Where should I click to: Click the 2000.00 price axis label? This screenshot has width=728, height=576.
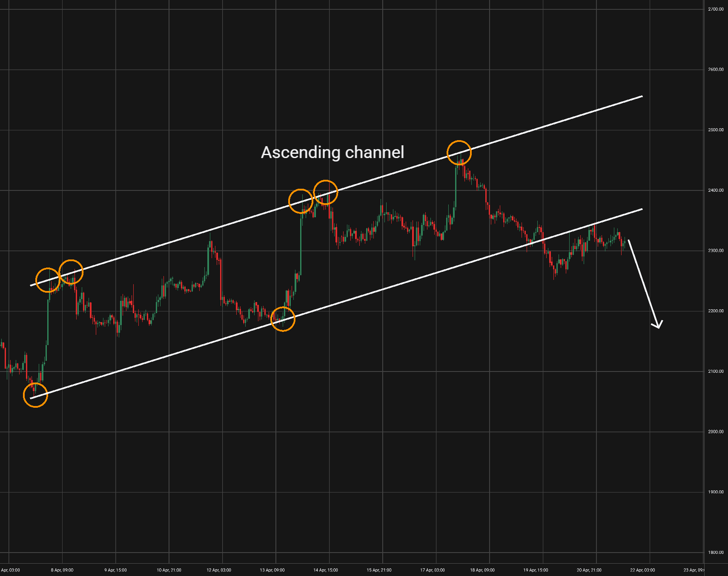click(715, 432)
